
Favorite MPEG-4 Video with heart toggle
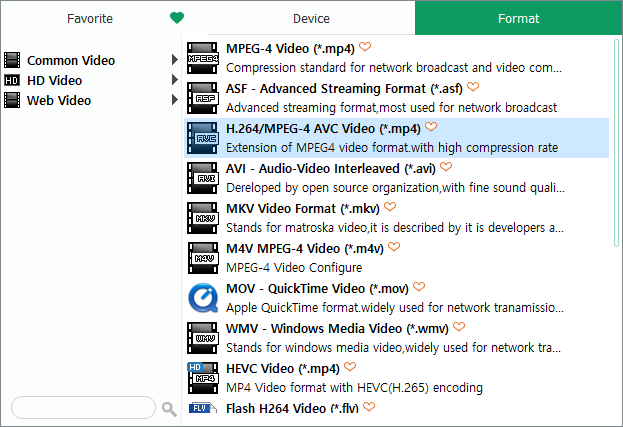tap(365, 47)
